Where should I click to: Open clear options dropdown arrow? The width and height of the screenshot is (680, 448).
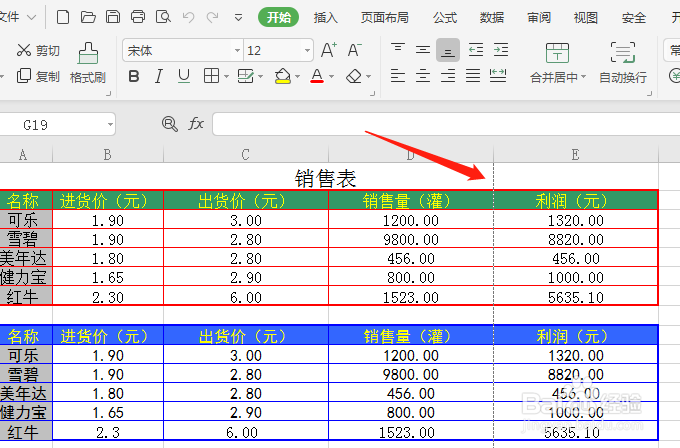point(369,77)
